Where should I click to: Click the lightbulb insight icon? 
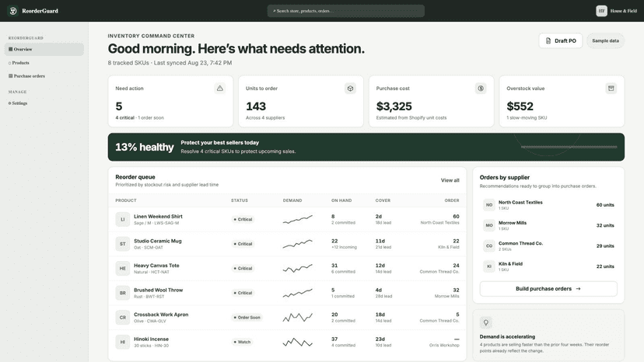(x=486, y=322)
